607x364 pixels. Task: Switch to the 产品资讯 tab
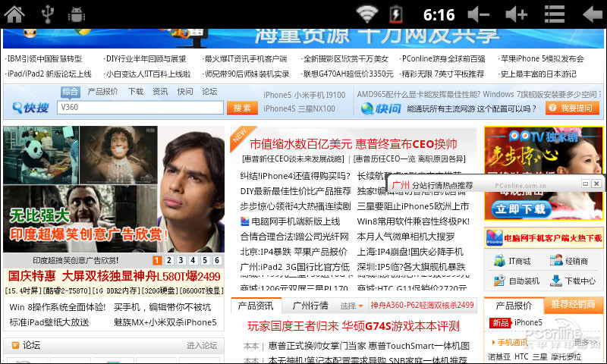(x=256, y=306)
